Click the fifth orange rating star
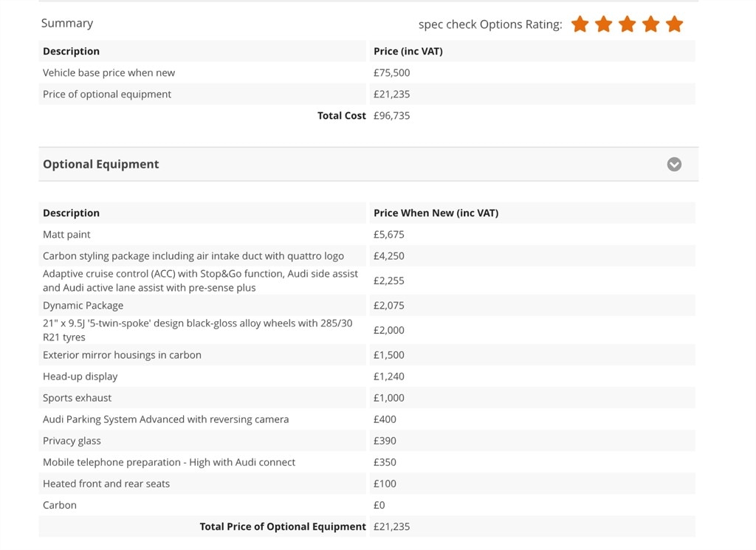Screen dimensions: 756x550 point(674,24)
